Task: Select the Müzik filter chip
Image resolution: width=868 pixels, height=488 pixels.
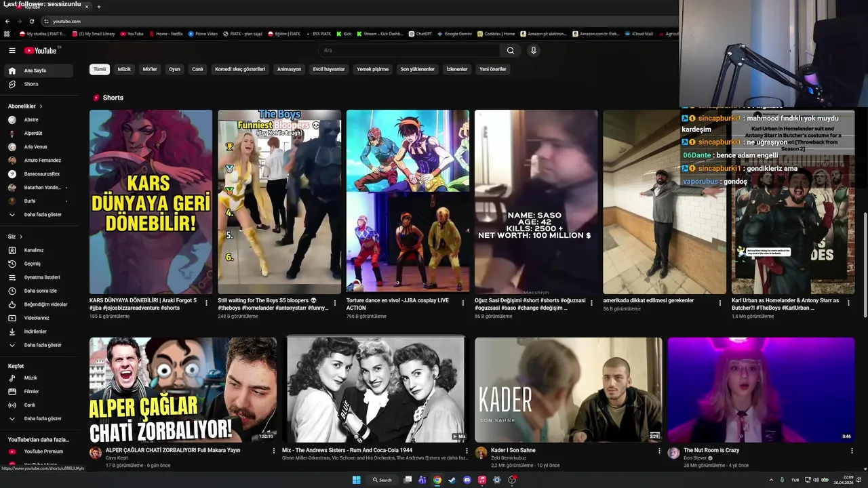Action: tap(124, 69)
